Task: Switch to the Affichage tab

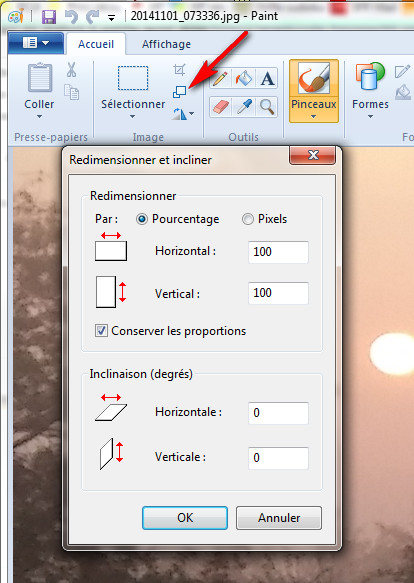Action: tap(166, 44)
